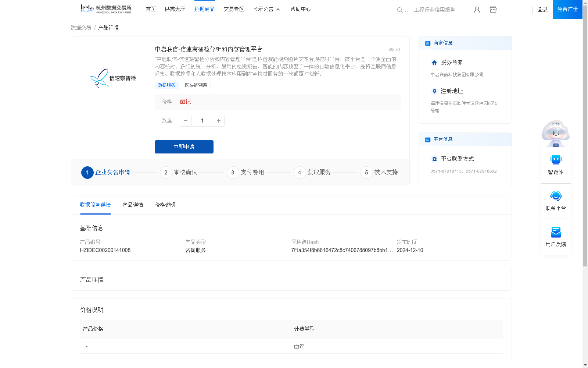Click the 信速察智检 product logo image
This screenshot has height=368, width=588.
click(113, 78)
